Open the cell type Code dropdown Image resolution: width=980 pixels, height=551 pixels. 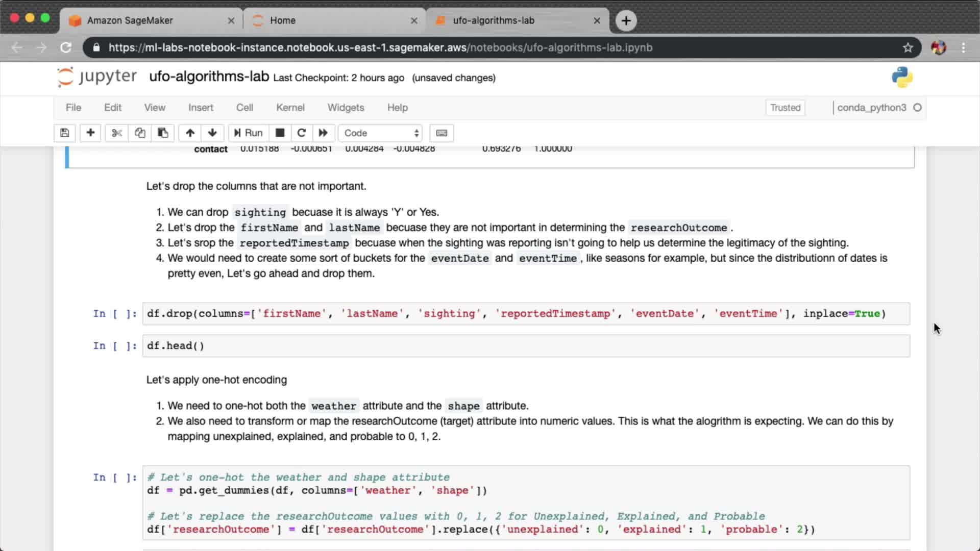click(381, 133)
